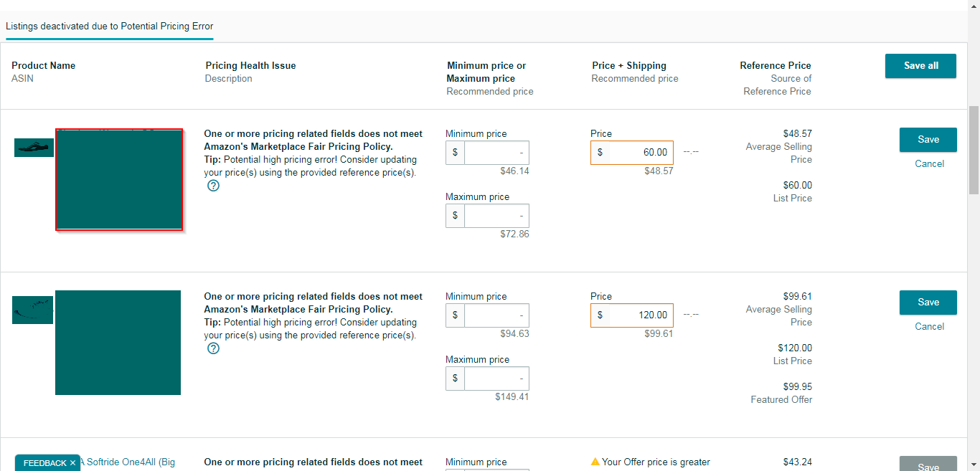Open the Feedback button
The image size is (980, 471).
[44, 463]
